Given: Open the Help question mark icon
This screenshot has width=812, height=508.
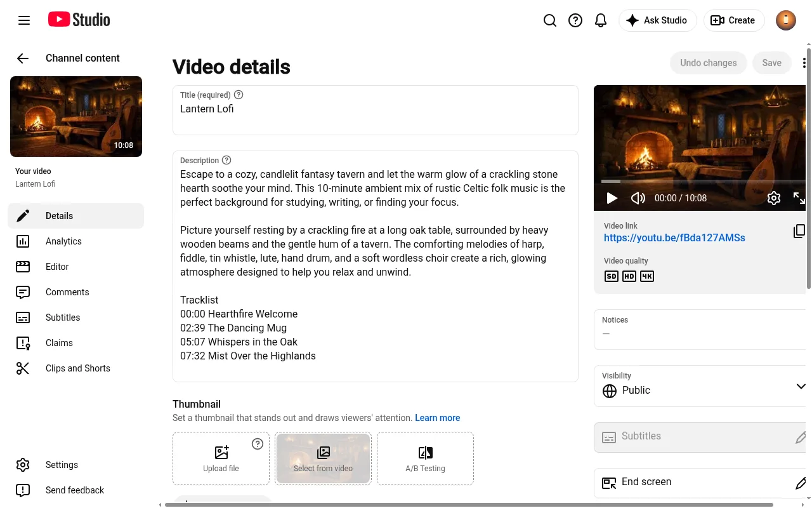Looking at the screenshot, I should pos(575,20).
